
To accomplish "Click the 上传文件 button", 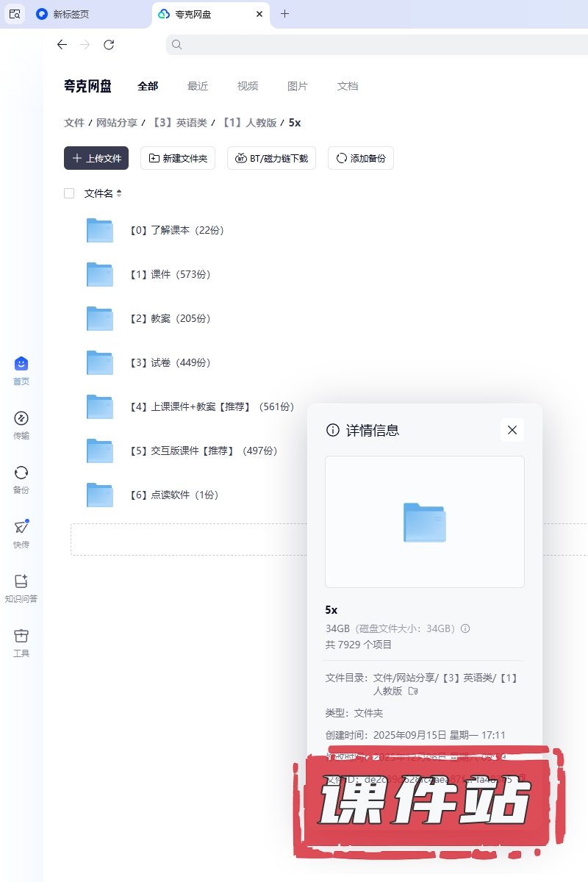I will [x=96, y=158].
